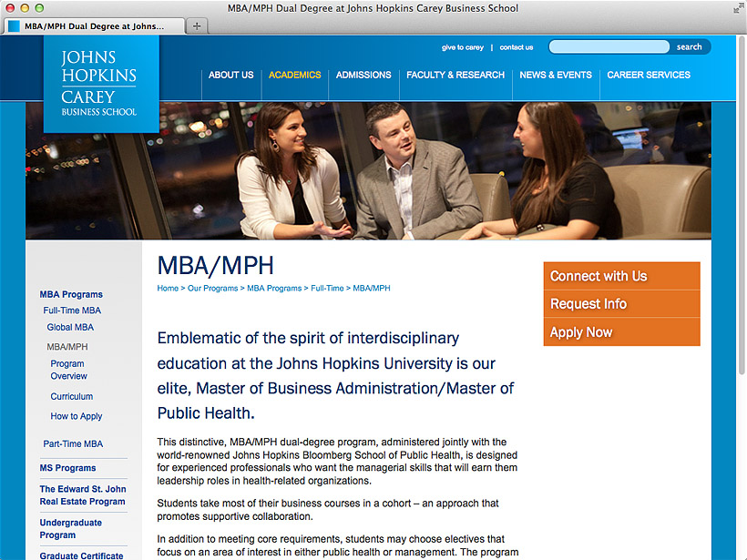Open the Academics menu
Image resolution: width=747 pixels, height=560 pixels.
click(x=295, y=75)
